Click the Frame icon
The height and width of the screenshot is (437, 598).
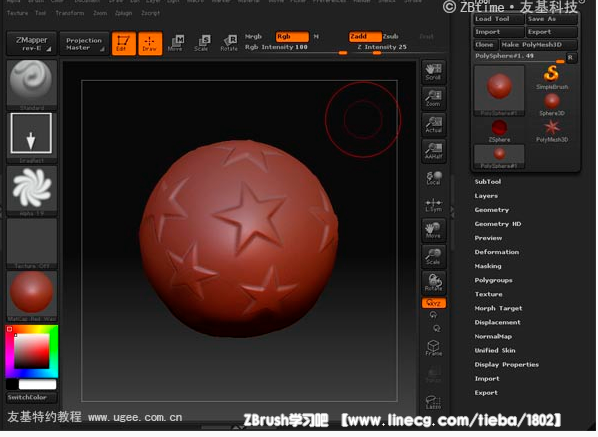(433, 348)
